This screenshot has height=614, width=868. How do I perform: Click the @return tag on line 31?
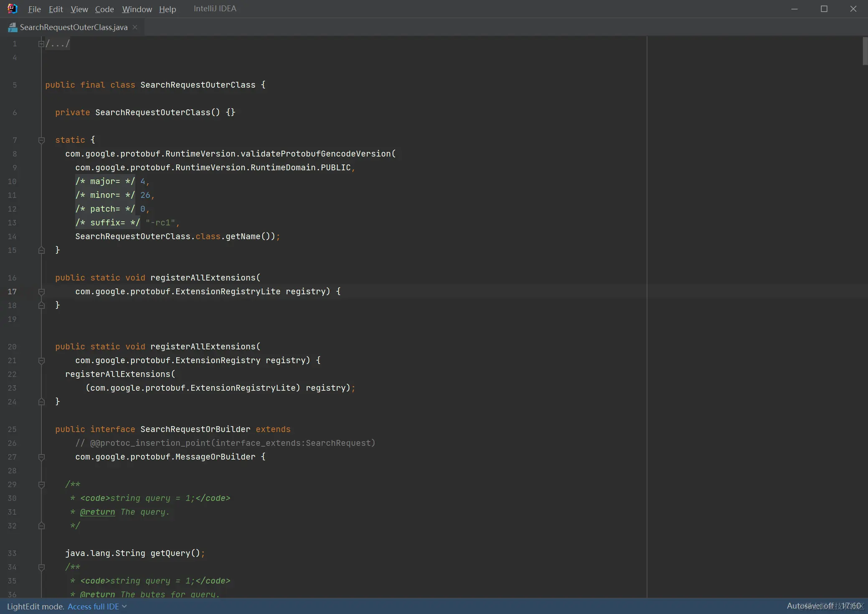coord(97,512)
